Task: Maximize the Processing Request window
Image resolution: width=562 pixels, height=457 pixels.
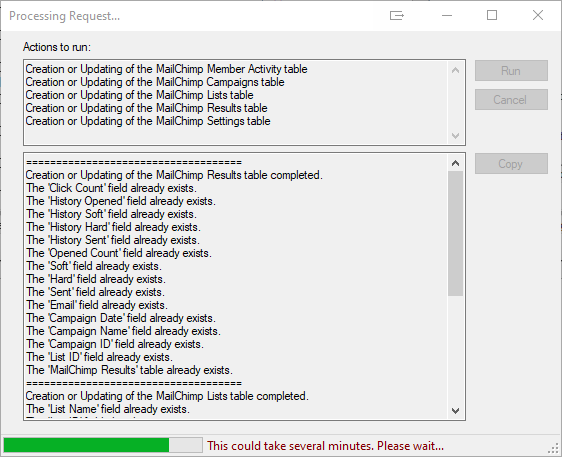Action: tap(492, 15)
